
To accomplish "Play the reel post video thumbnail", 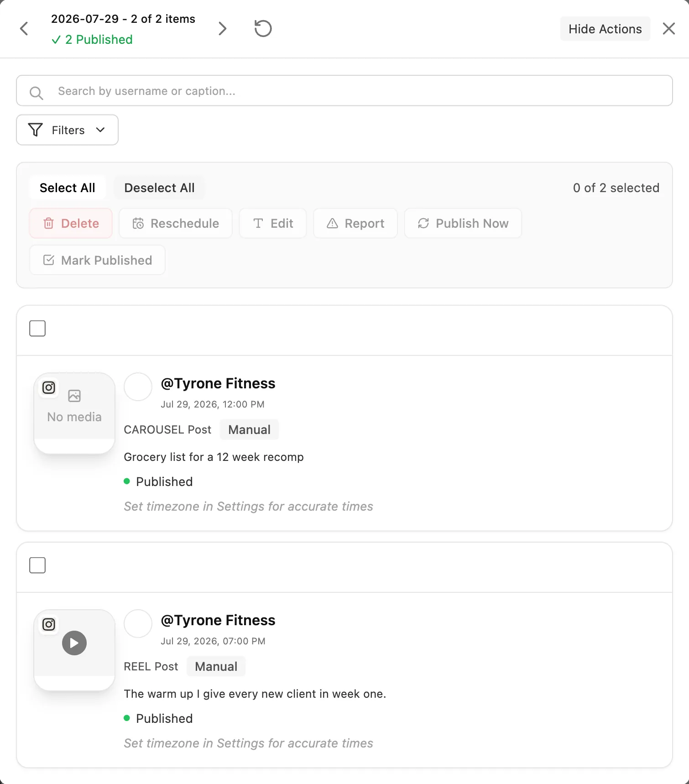I will [74, 643].
